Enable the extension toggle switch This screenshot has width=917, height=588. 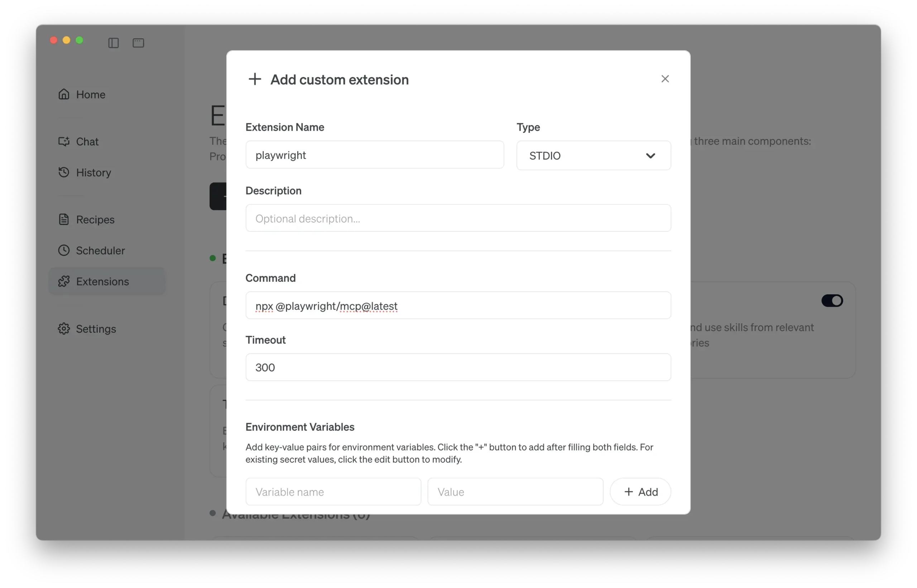pos(832,300)
